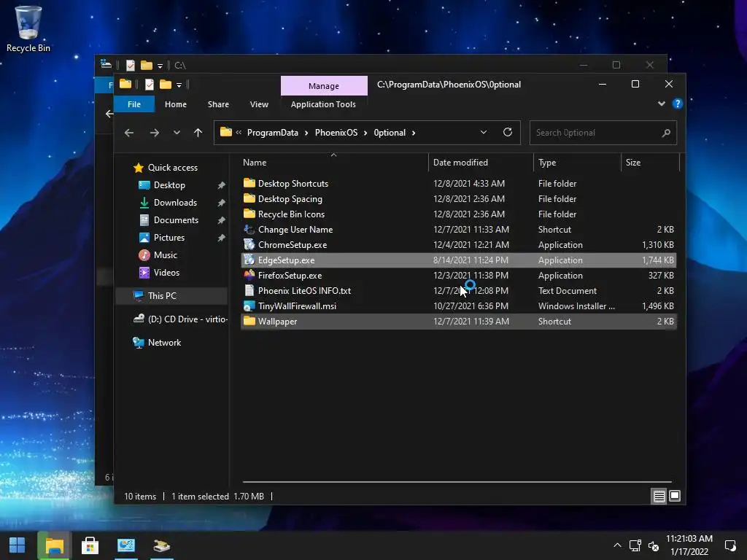Viewport: 747px width, 560px height.
Task: Go back with the Back arrow
Action: (129, 133)
